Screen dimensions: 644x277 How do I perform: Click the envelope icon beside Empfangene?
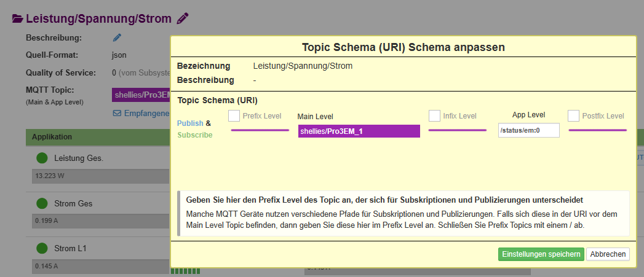[x=117, y=113]
